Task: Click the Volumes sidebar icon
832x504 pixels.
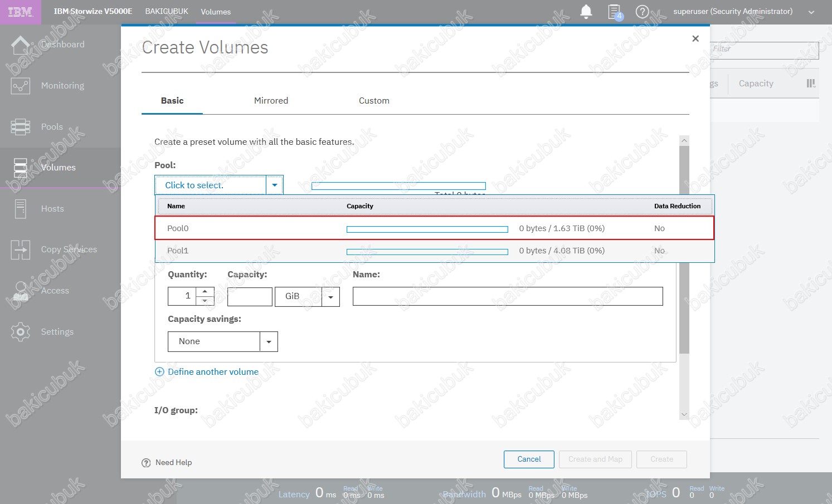Action: (21, 168)
